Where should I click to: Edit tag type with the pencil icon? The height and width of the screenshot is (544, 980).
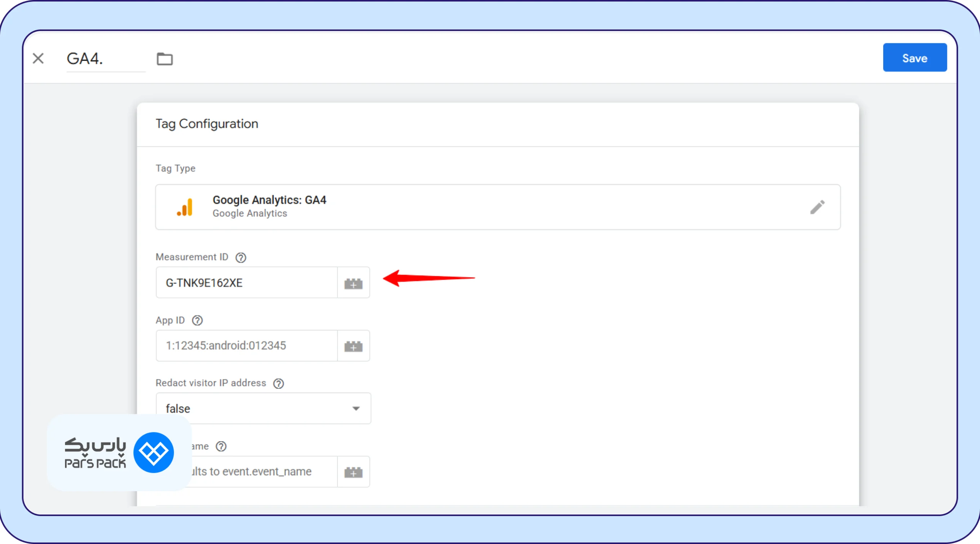(817, 207)
